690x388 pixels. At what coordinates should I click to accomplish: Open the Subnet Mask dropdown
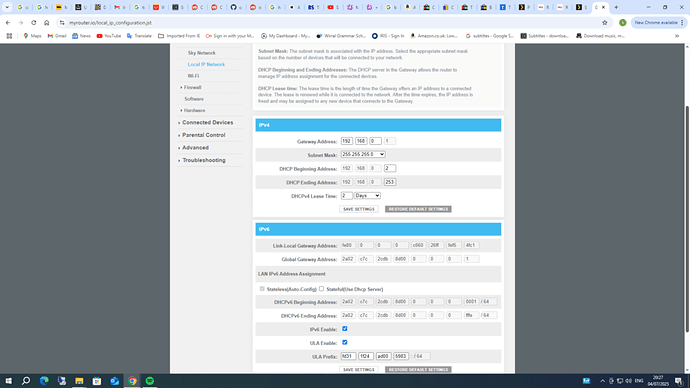(x=363, y=154)
